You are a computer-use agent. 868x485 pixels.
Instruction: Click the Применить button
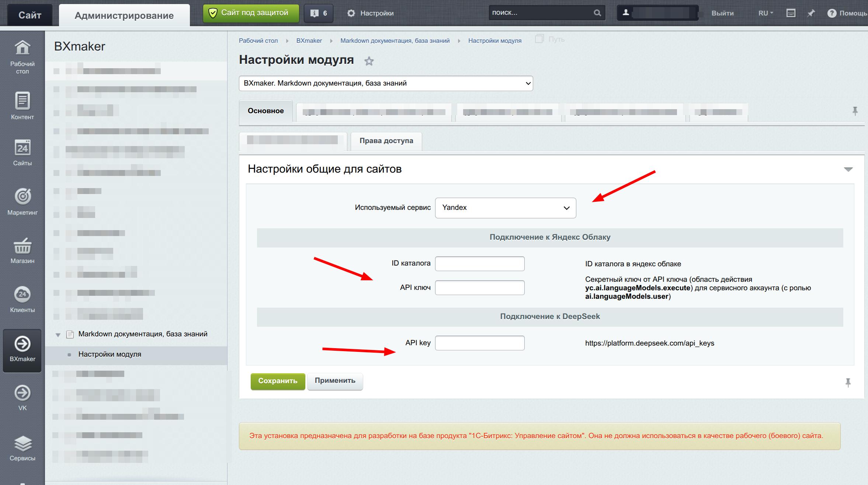coord(335,381)
